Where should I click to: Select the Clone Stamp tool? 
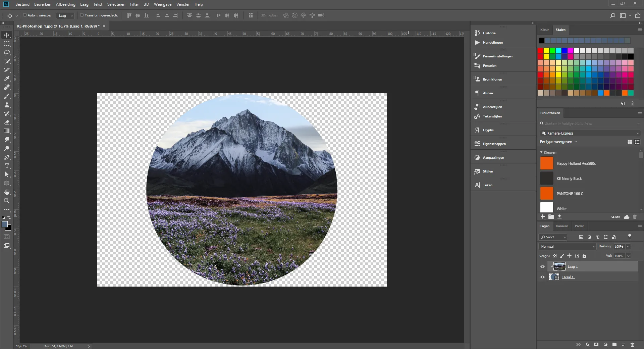[x=7, y=105]
